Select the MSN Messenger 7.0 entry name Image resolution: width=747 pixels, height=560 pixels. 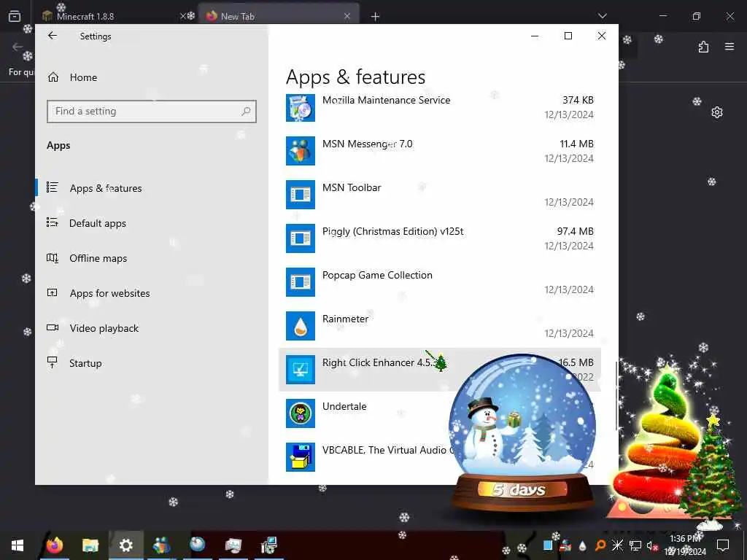click(368, 144)
